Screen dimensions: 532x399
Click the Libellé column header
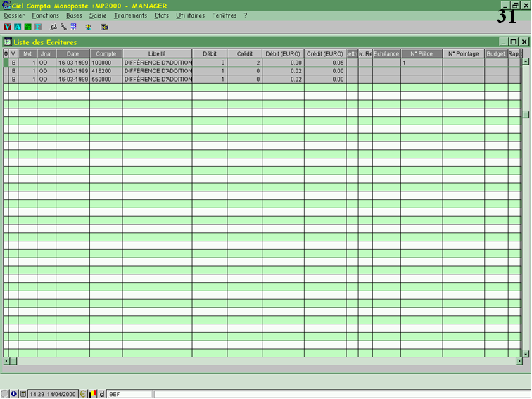[157, 53]
